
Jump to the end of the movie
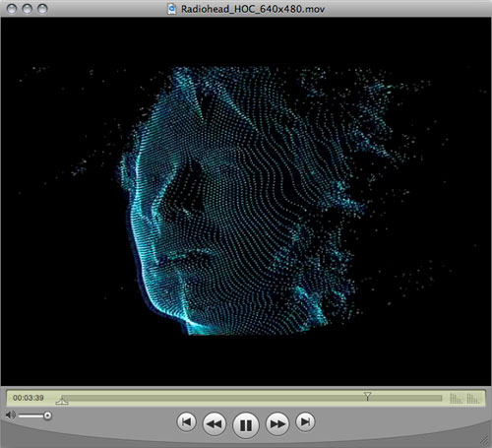(x=305, y=421)
